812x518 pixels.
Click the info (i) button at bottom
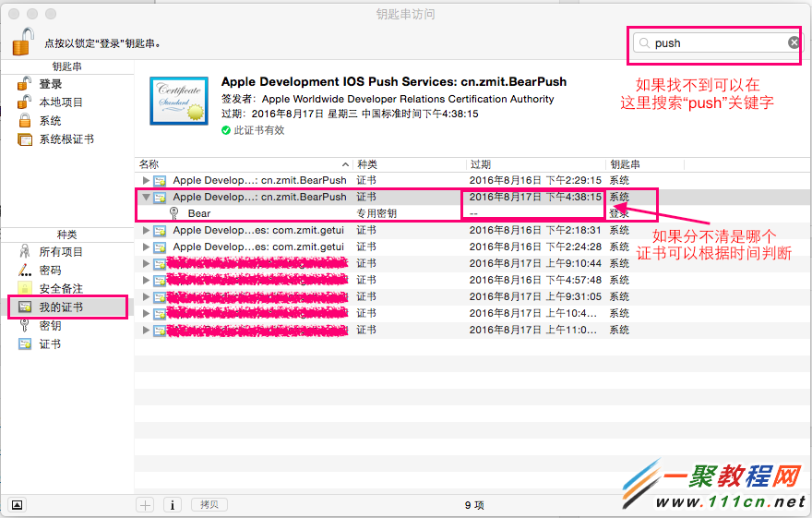(173, 504)
